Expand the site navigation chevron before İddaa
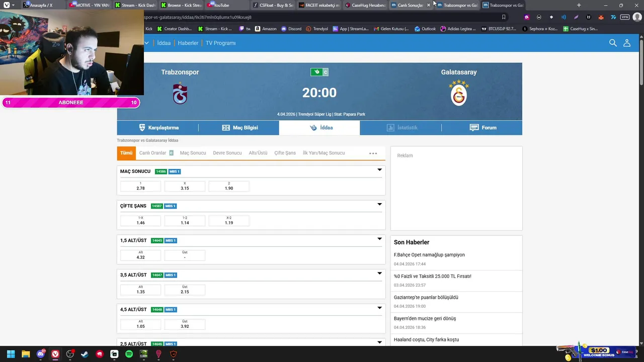The height and width of the screenshot is (362, 644). tap(146, 43)
